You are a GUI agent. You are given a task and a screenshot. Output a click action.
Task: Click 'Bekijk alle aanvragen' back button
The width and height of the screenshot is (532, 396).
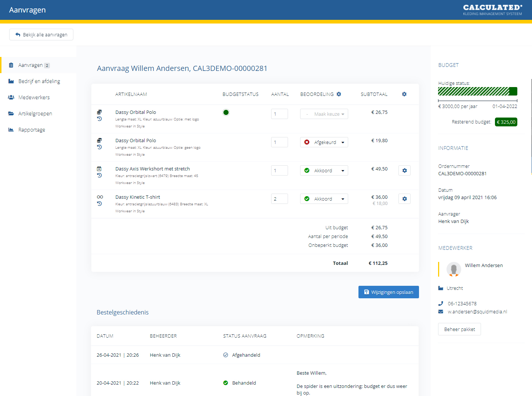[x=41, y=35]
